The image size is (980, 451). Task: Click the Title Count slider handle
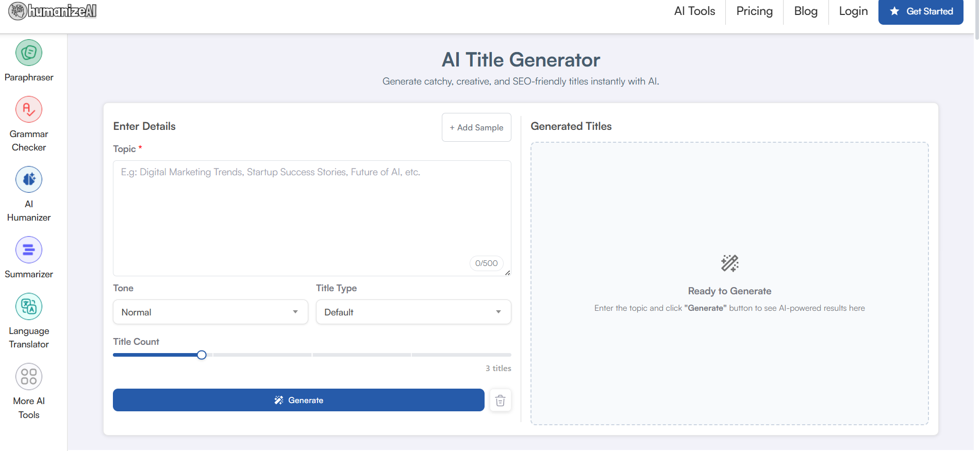pos(202,355)
